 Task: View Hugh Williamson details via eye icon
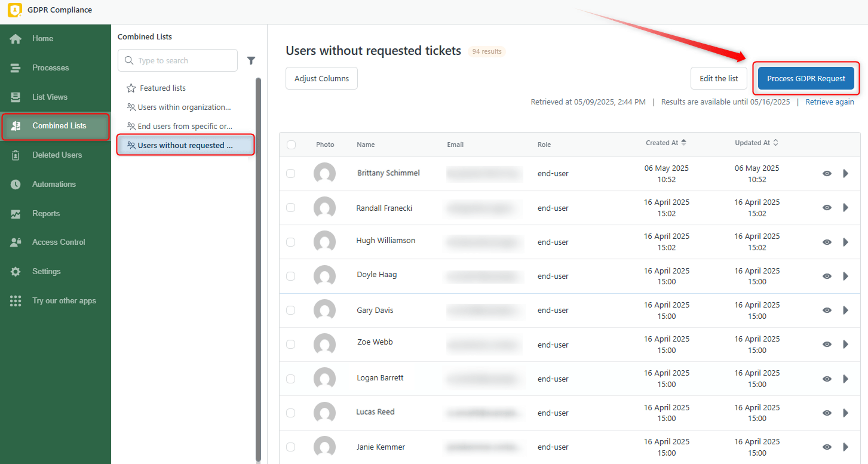coord(827,242)
